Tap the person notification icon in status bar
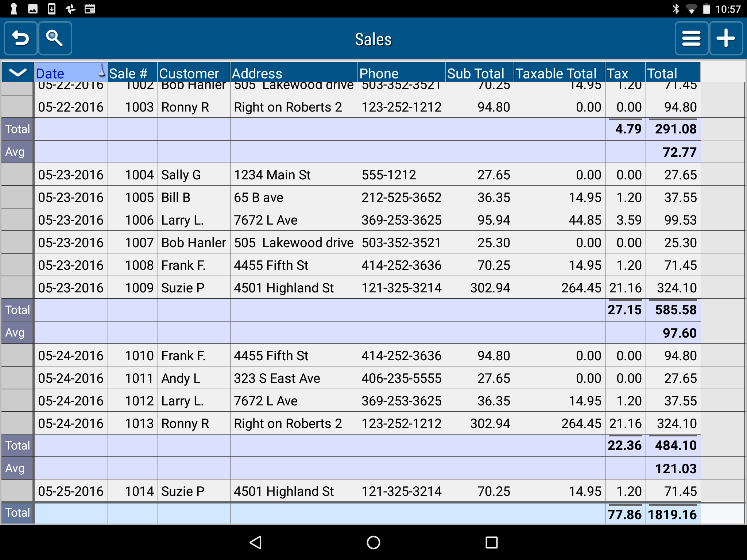 [14, 9]
